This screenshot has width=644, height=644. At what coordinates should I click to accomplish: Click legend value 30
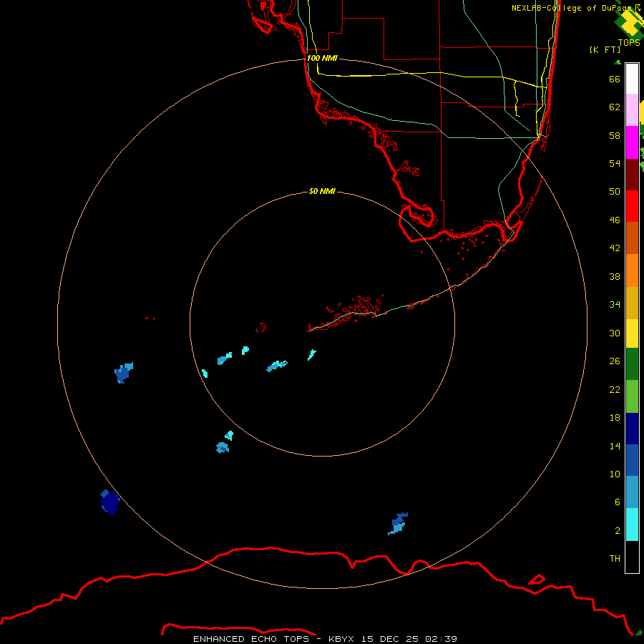(615, 333)
